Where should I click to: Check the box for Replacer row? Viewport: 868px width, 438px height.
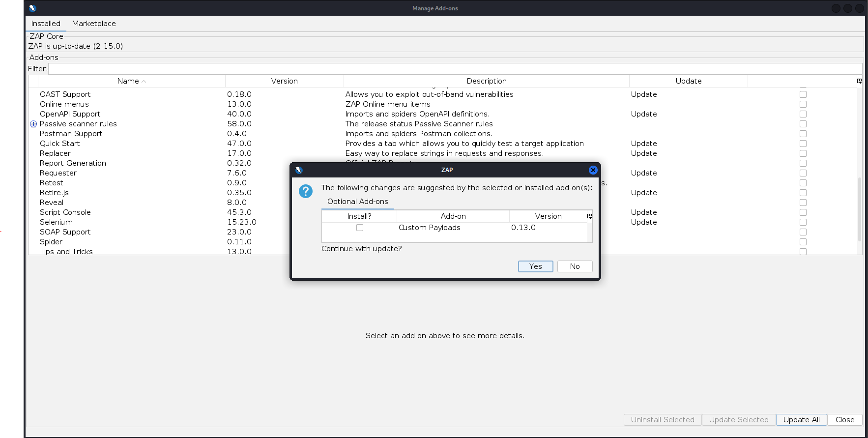tap(803, 153)
